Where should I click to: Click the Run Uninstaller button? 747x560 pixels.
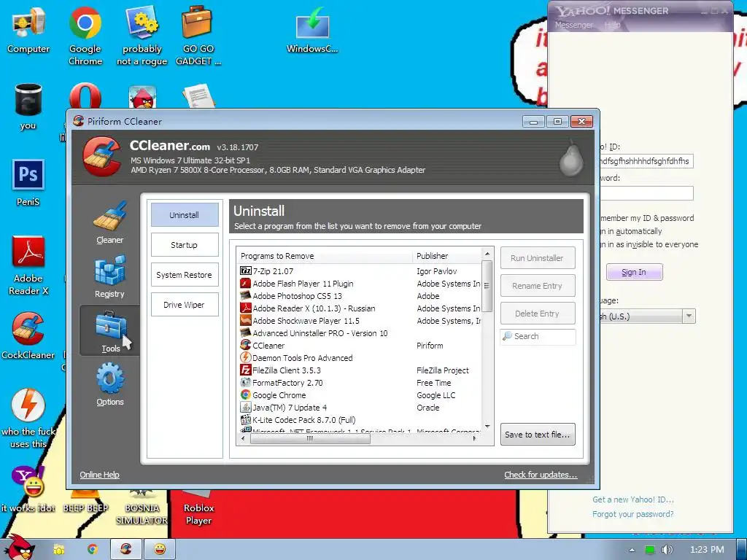(538, 258)
